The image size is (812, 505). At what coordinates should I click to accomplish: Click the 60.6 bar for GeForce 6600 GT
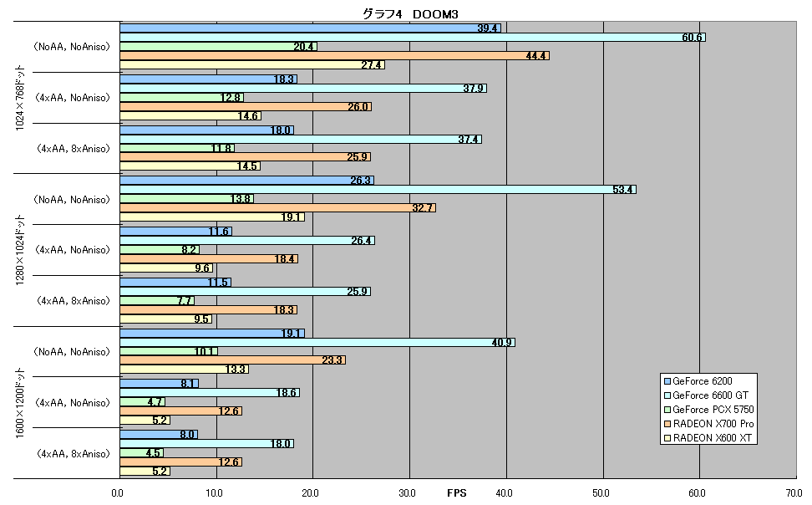coord(413,38)
